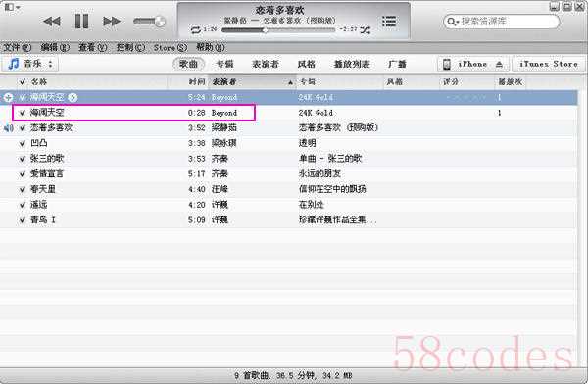Sort by 专辑 column header
This screenshot has height=384, width=588.
point(308,81)
